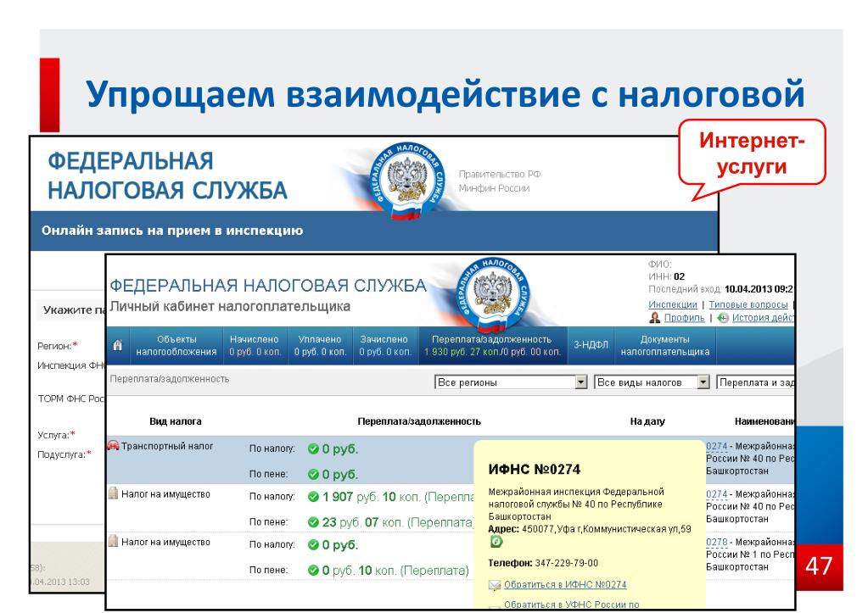
Task: Click the На дату column header
Action: tap(647, 421)
